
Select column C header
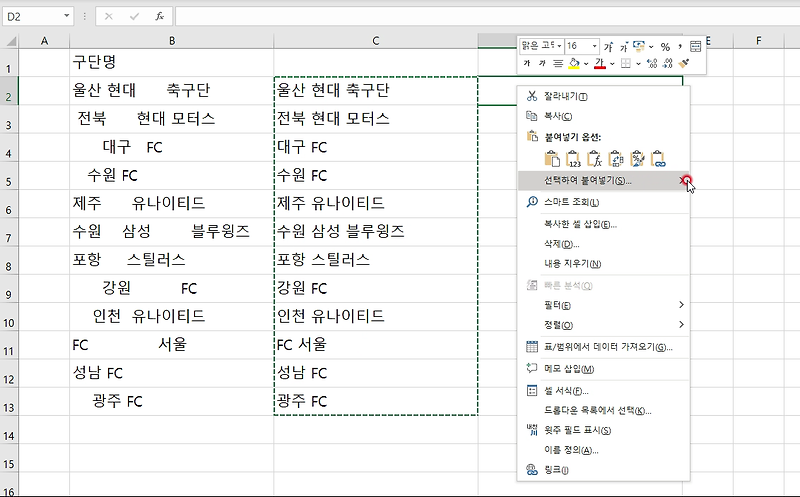pos(376,41)
